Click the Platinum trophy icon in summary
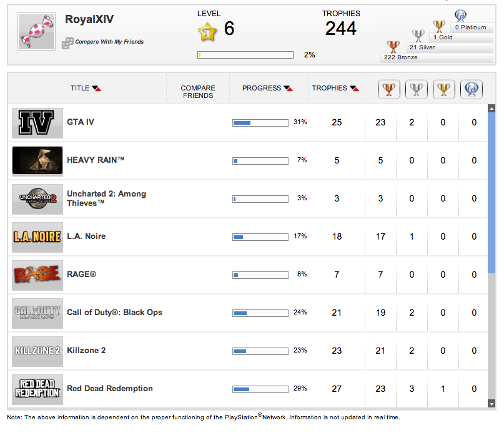The height and width of the screenshot is (433, 504). coord(460,16)
